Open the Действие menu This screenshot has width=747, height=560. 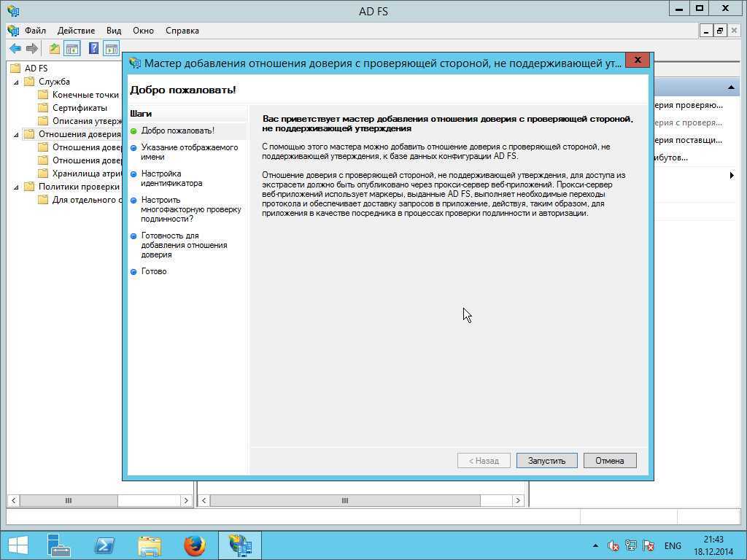point(76,31)
